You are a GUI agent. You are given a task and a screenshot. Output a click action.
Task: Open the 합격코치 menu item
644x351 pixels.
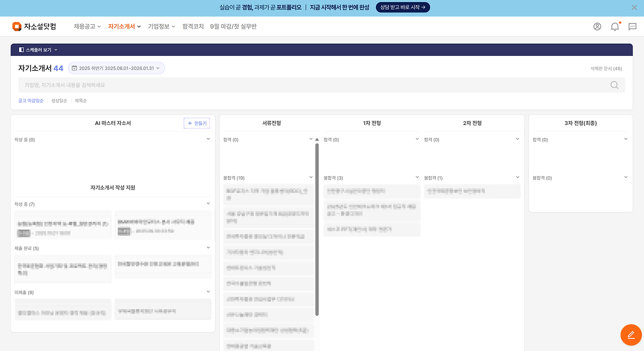193,26
